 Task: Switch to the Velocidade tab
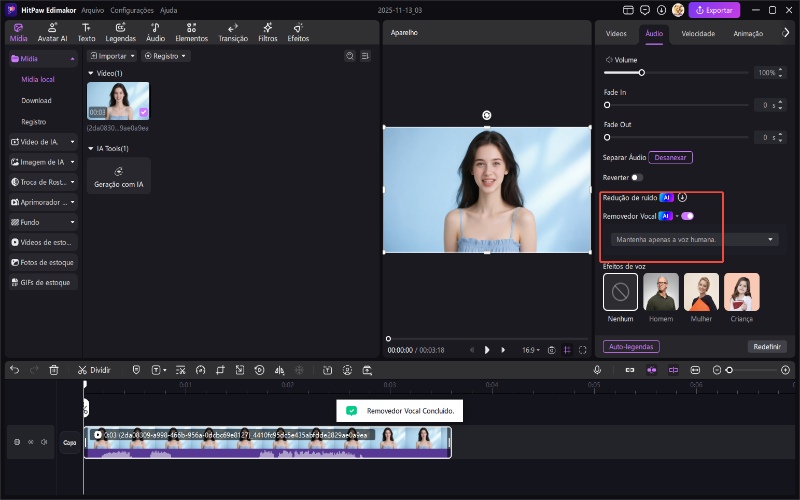pos(698,33)
